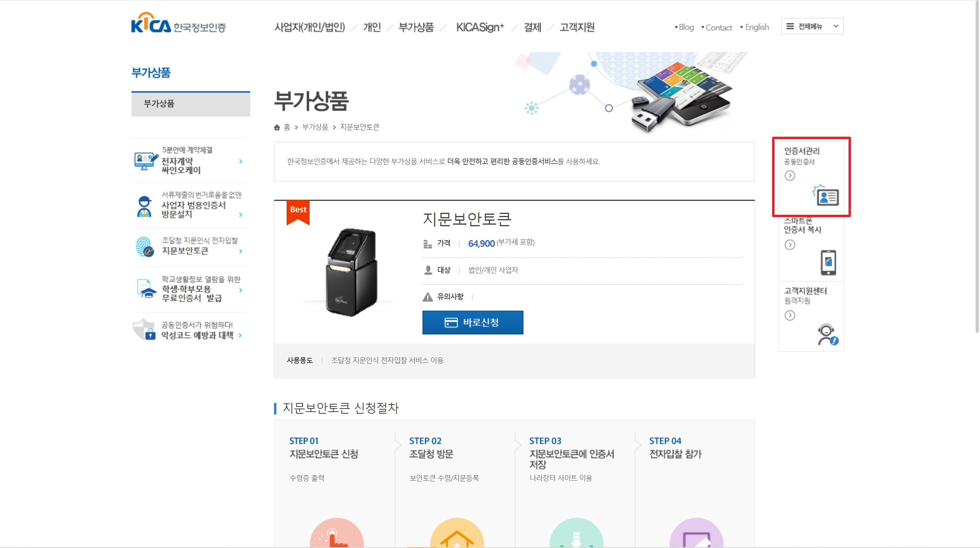Screen dimensions: 980x548
Task: Click the green STEP 03 download icon
Action: tap(577, 533)
